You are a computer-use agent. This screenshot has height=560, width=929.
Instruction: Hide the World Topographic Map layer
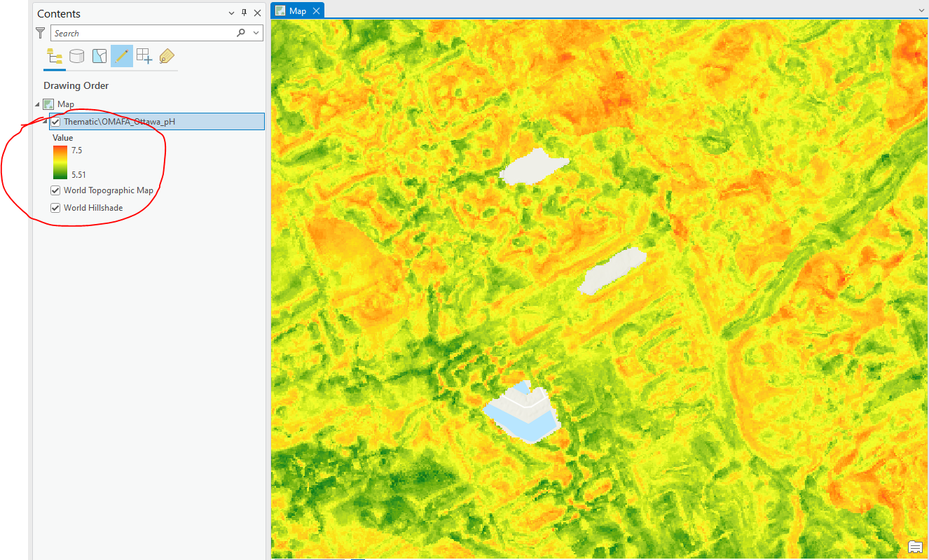pyautogui.click(x=55, y=190)
